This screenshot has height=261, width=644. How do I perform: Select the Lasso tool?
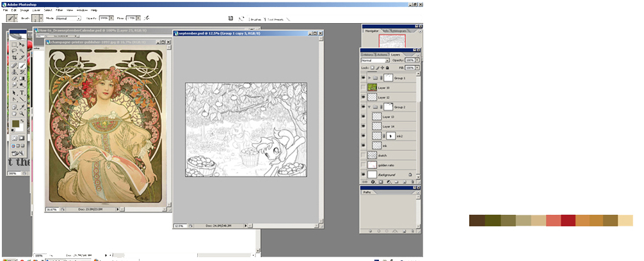coord(14,50)
